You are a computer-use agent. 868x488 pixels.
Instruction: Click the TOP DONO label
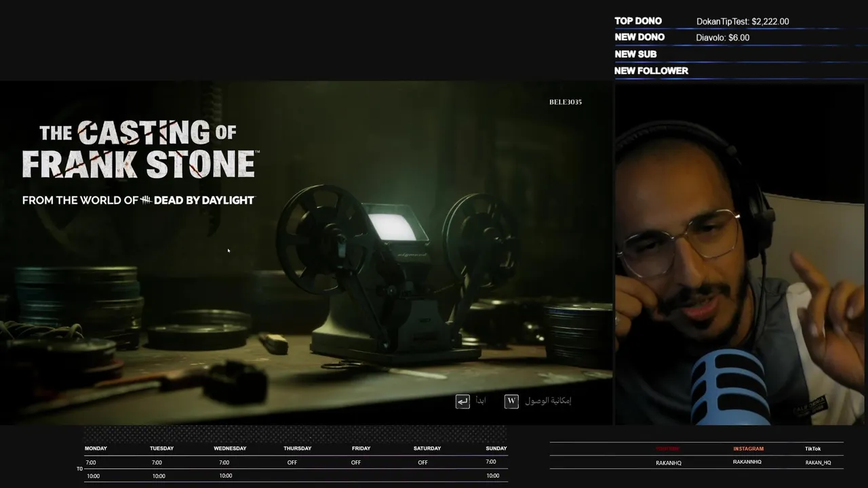pos(638,21)
